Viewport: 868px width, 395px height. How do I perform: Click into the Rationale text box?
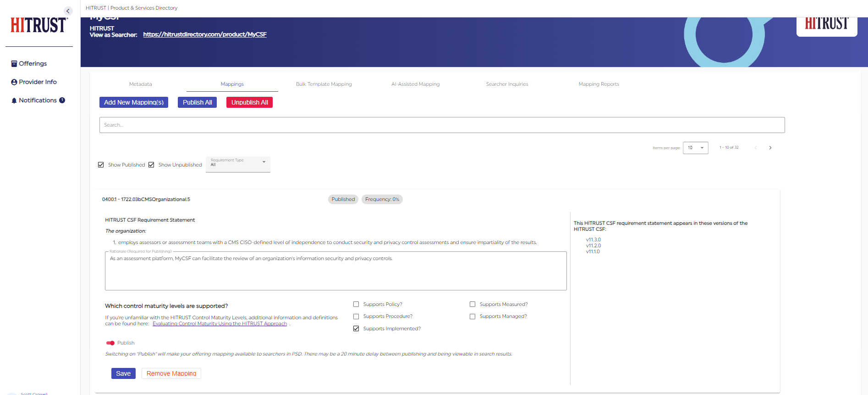(336, 271)
